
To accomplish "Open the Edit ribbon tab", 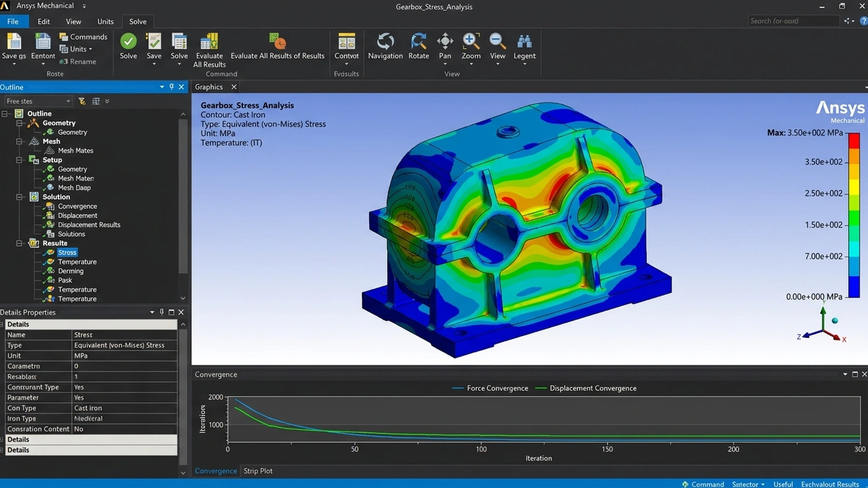I will coord(43,21).
